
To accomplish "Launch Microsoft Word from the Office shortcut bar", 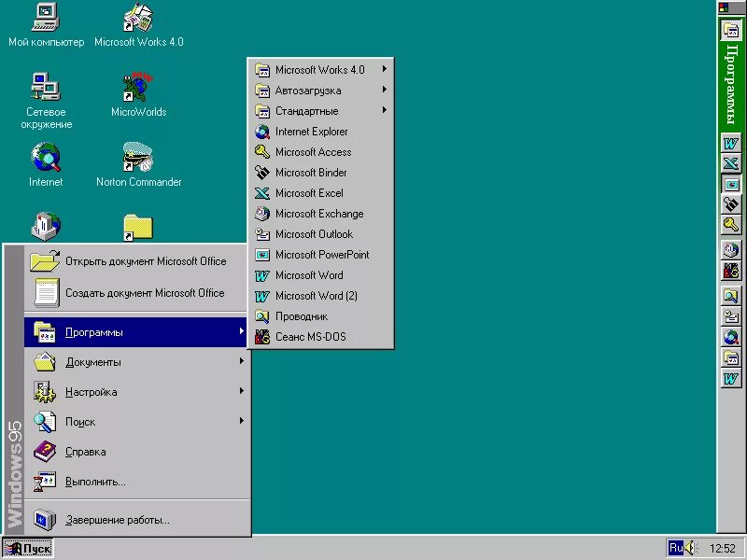I will 731,144.
